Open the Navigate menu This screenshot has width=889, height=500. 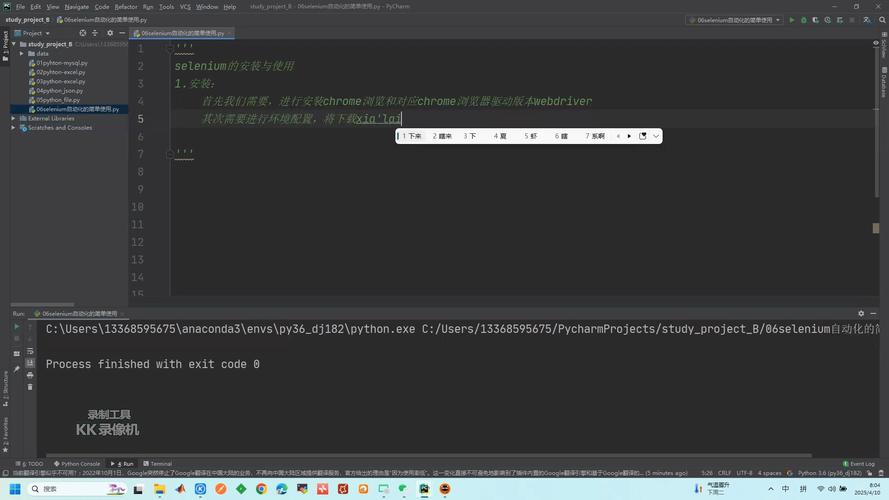pos(77,7)
